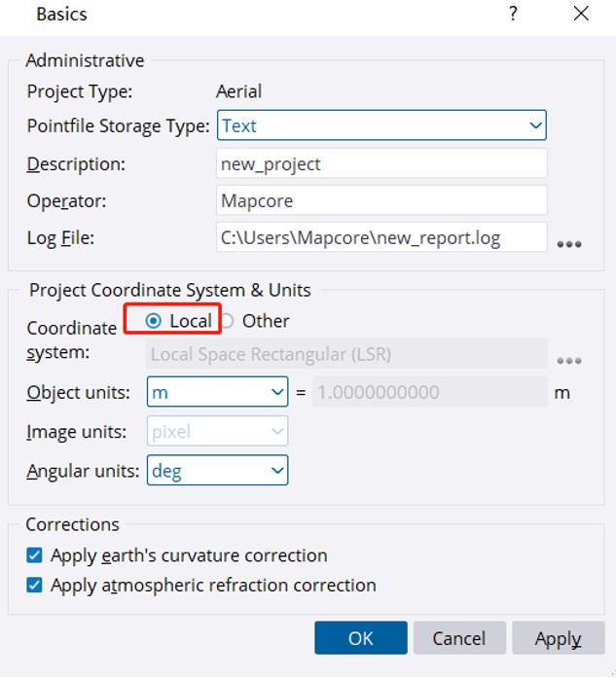This screenshot has width=616, height=678.
Task: Open coordinate system ellipsis browse button
Action: (569, 360)
